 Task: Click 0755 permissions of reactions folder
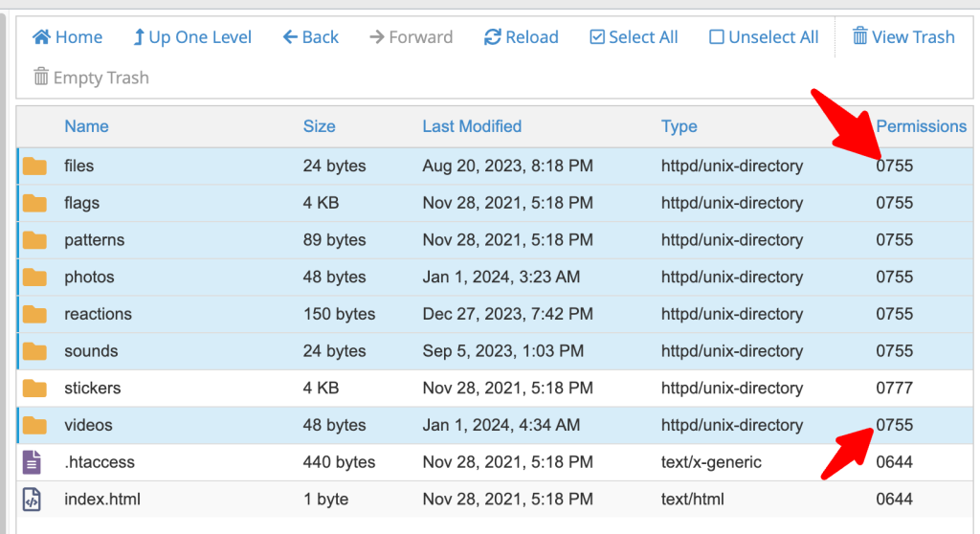click(895, 313)
